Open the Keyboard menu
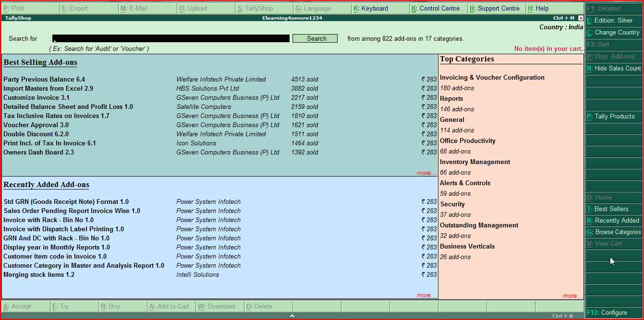The height and width of the screenshot is (320, 644). click(373, 8)
